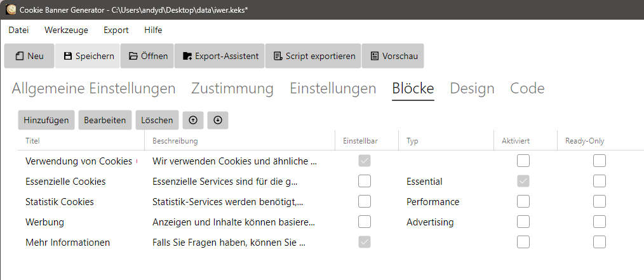Viewport: 644px width, 280px height.
Task: Launch the Export-Assistent
Action: click(x=220, y=56)
